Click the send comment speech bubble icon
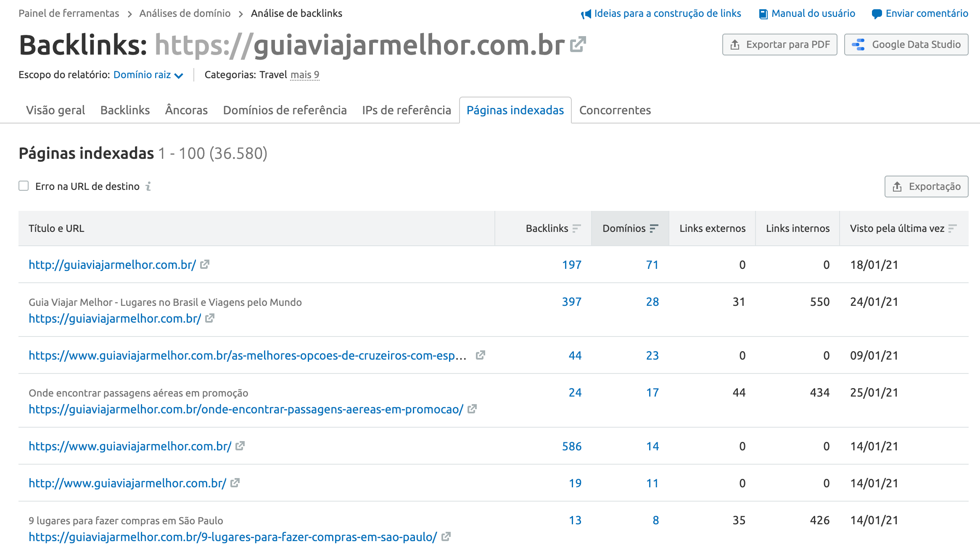Viewport: 980px width, 552px height. coord(877,14)
